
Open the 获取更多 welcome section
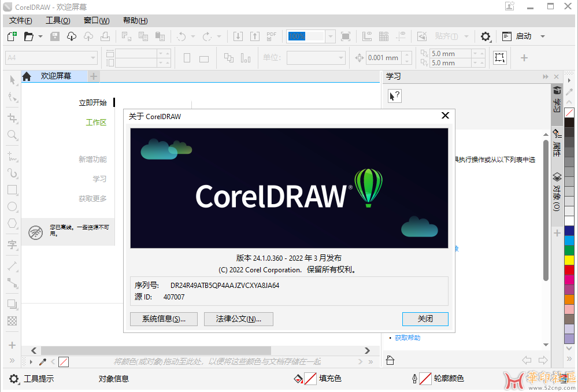(x=92, y=198)
